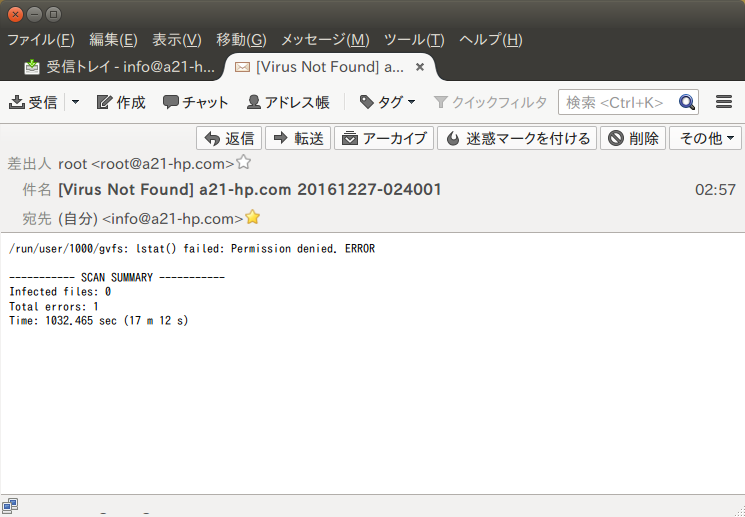Open the アドレス帳 address book

tap(288, 102)
